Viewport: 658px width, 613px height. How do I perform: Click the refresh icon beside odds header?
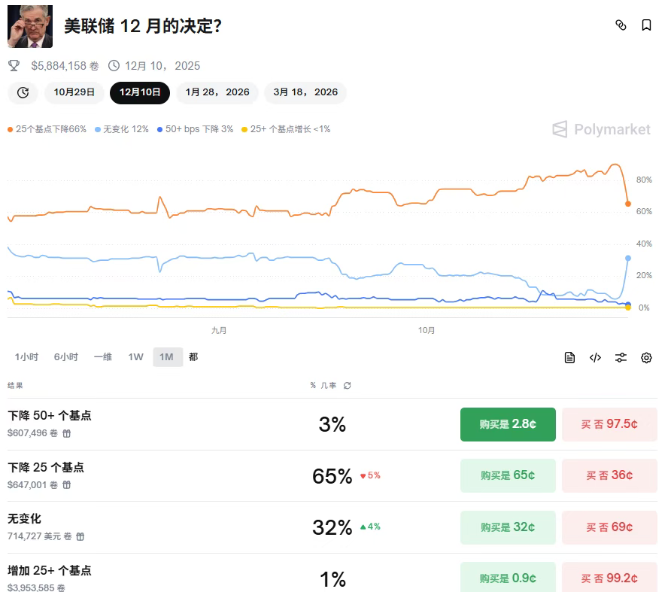click(347, 385)
